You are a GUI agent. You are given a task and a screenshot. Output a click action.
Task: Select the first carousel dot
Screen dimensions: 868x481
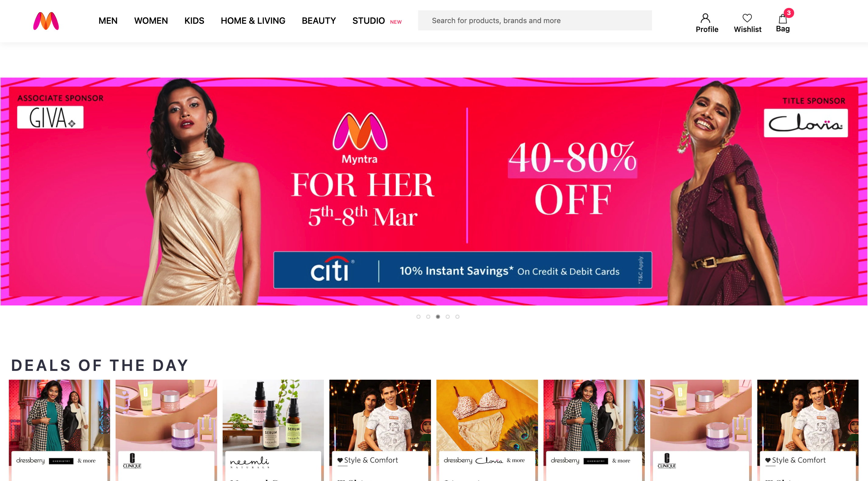pyautogui.click(x=418, y=316)
